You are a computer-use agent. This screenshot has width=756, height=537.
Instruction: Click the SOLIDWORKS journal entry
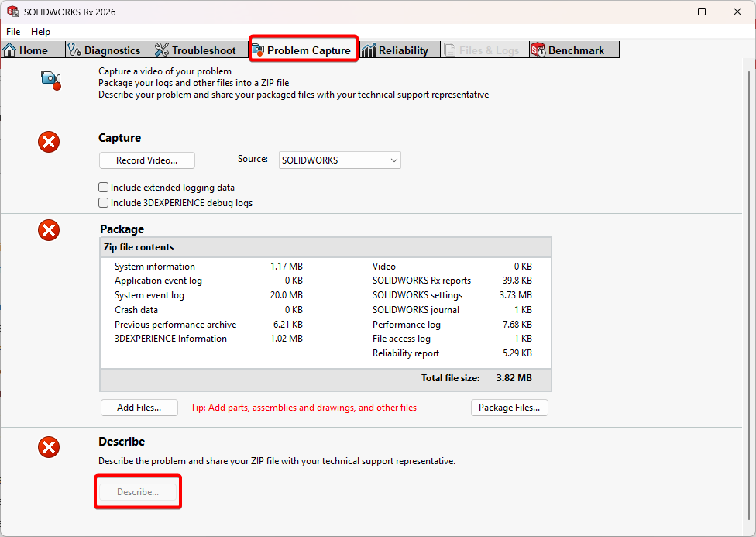(x=416, y=310)
